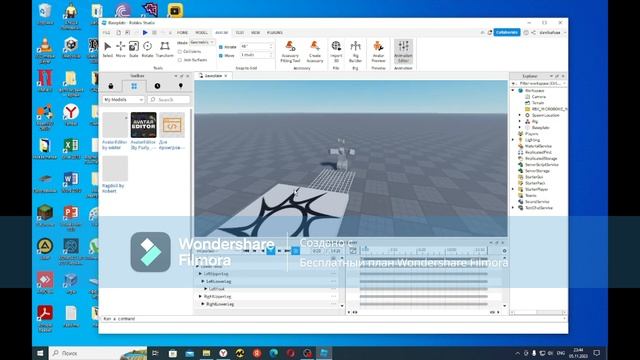The height and width of the screenshot is (360, 640).
Task: Open Toolbox Creations tab (bulb icon)
Action: [180, 86]
